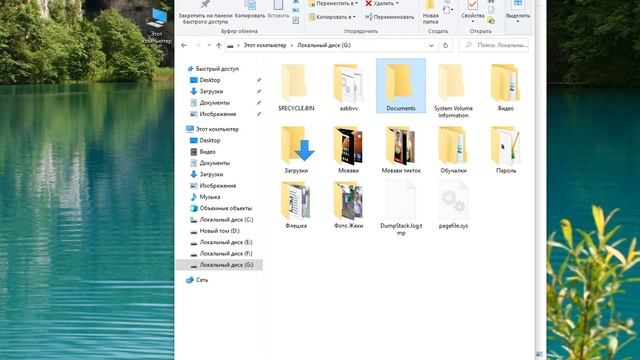640x360 pixels.
Task: Select the Загрузки folder with blue arrow
Action: (x=296, y=150)
